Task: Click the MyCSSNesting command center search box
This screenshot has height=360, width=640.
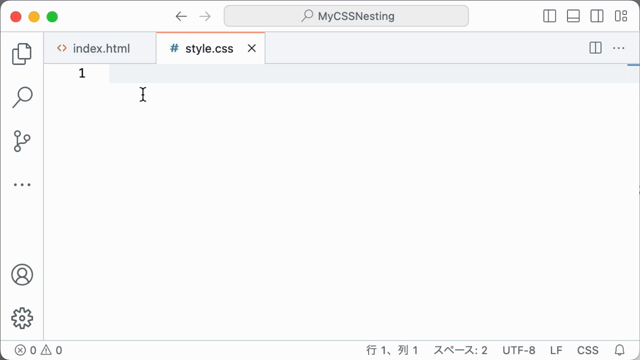Action: click(346, 16)
